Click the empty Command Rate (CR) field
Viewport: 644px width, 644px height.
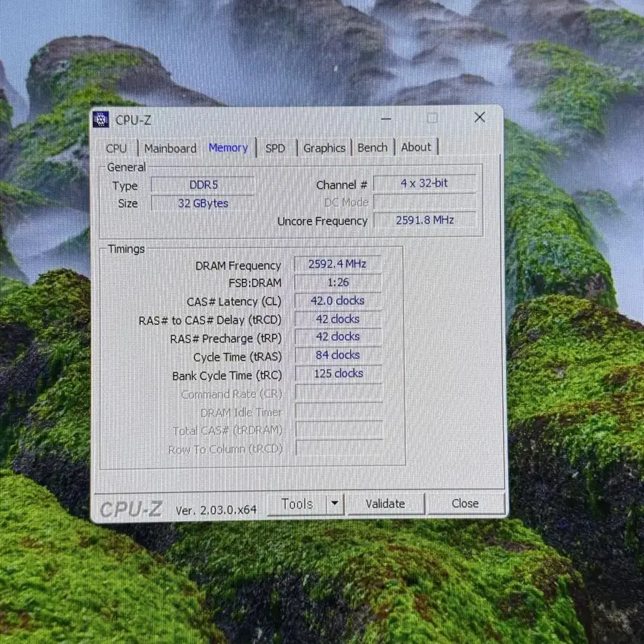click(339, 392)
